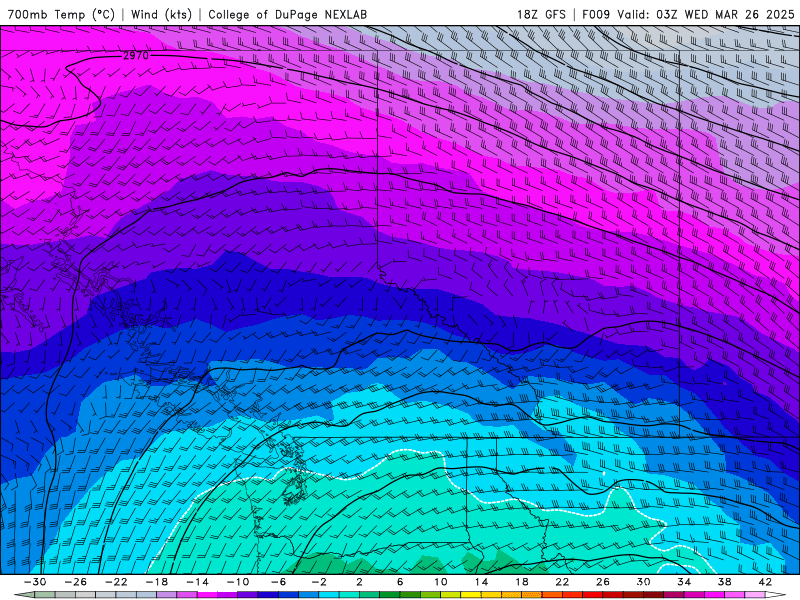Screen dimensions: 800x600
Task: Click the 30 color scale label
Action: click(x=643, y=582)
